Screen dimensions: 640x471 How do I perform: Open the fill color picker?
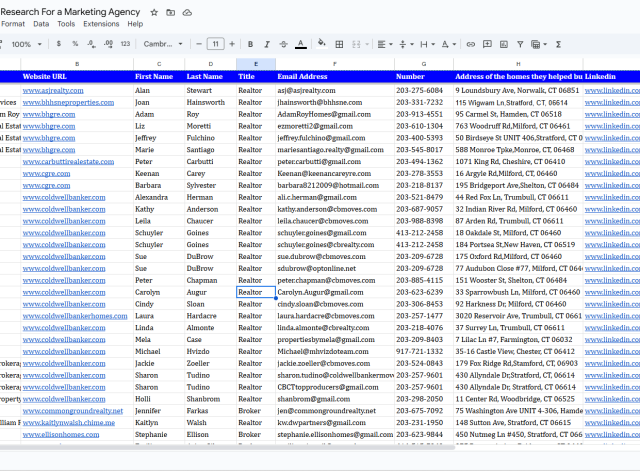point(322,44)
